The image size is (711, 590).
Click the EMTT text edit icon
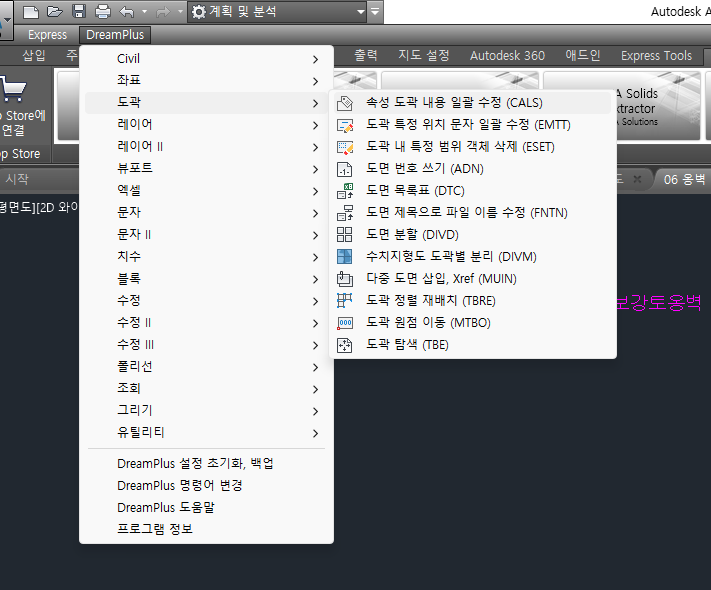tap(345, 125)
